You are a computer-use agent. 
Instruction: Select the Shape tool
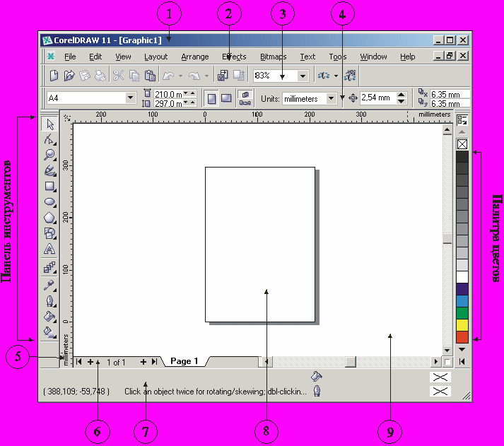[49, 139]
